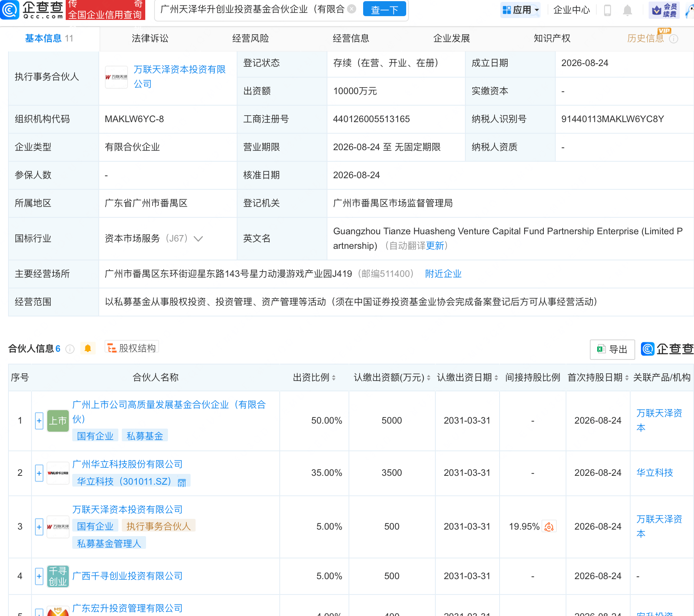Open the 附近企业 link

443,274
